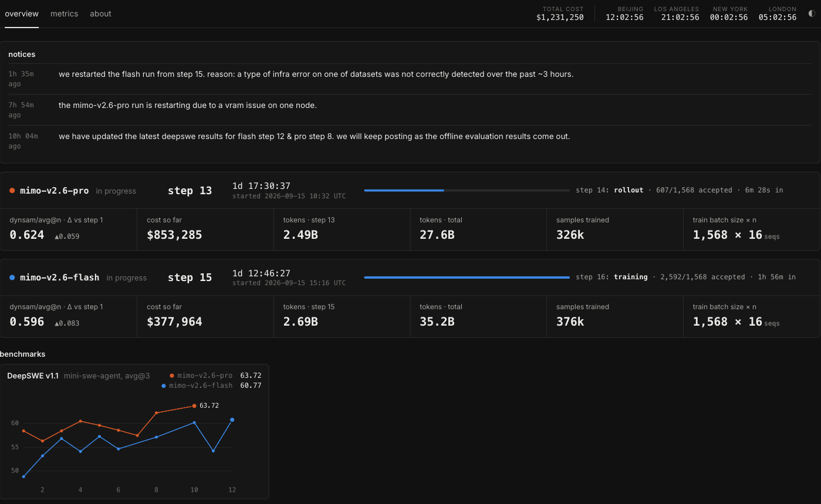Click the dynsam value 0.624
This screenshot has width=821, height=504.
[27, 235]
